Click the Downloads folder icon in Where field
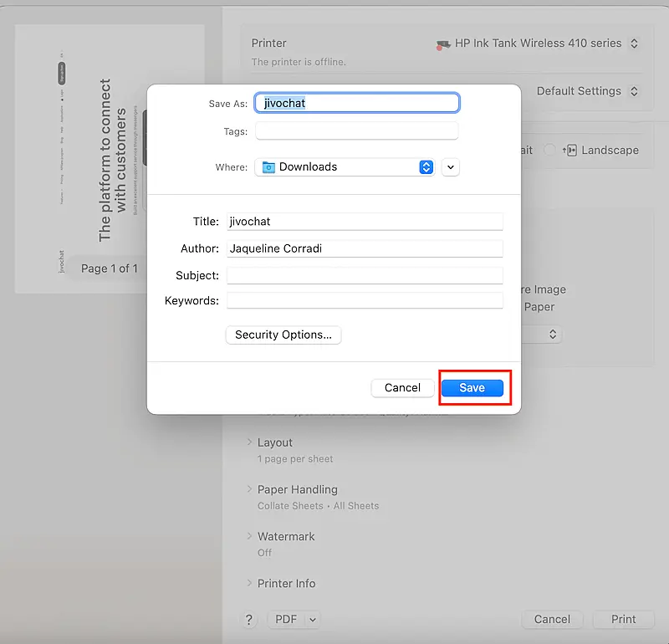 [268, 167]
